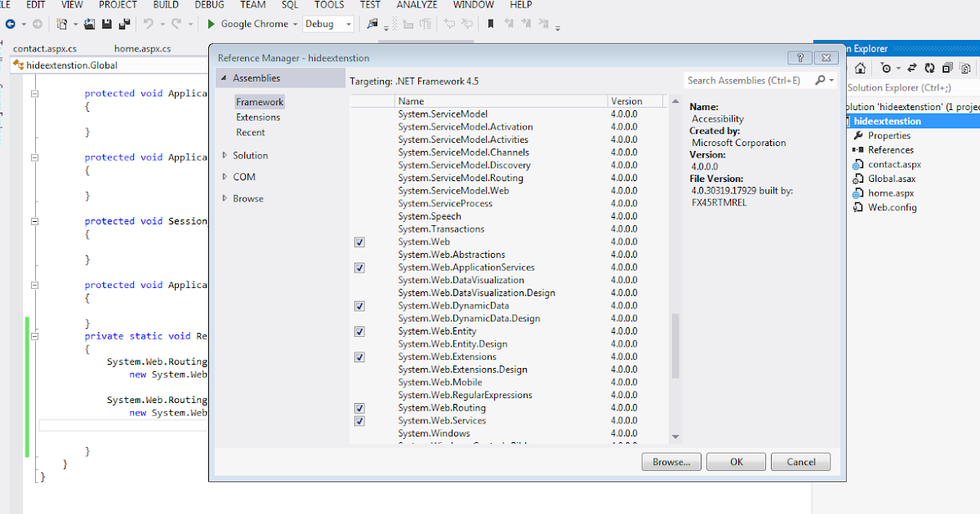Collapse the Session method code block
Viewport: 980px width, 514px height.
(34, 221)
